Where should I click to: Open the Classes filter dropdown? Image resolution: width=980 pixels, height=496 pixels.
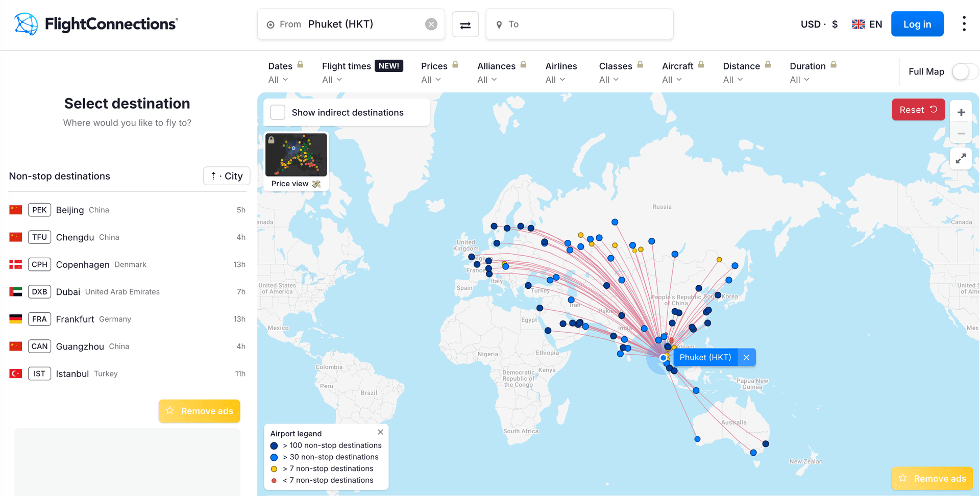[620, 72]
